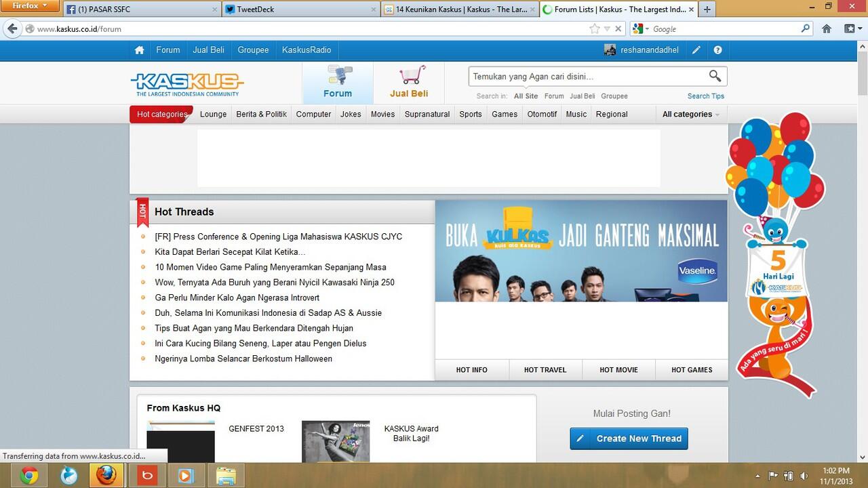Open KASKUS Award Balik Lagi link

(411, 433)
